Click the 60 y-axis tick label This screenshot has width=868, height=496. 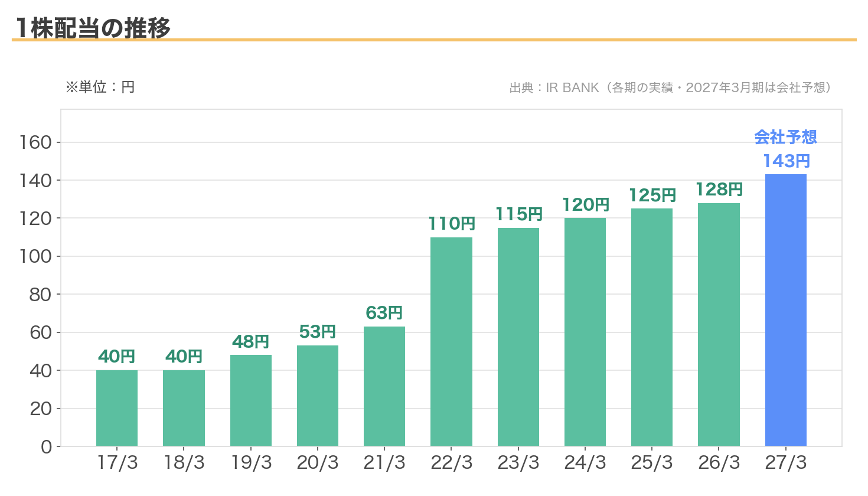pyautogui.click(x=41, y=332)
